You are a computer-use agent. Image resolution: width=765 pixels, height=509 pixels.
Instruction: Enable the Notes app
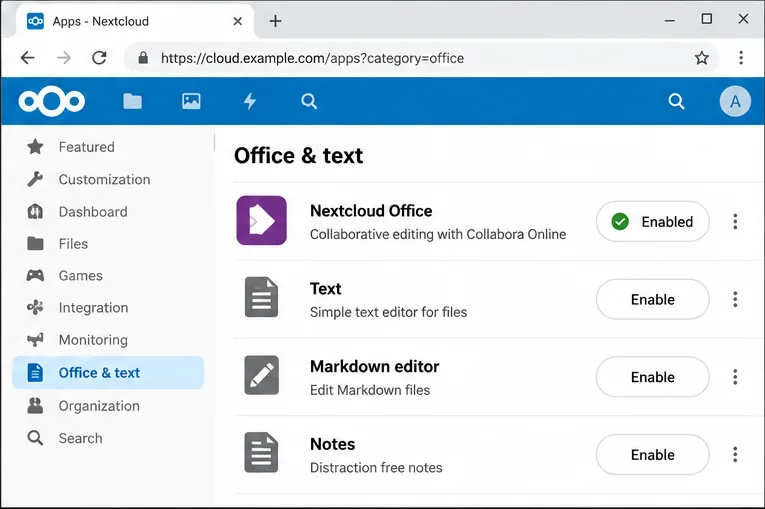[x=652, y=454]
